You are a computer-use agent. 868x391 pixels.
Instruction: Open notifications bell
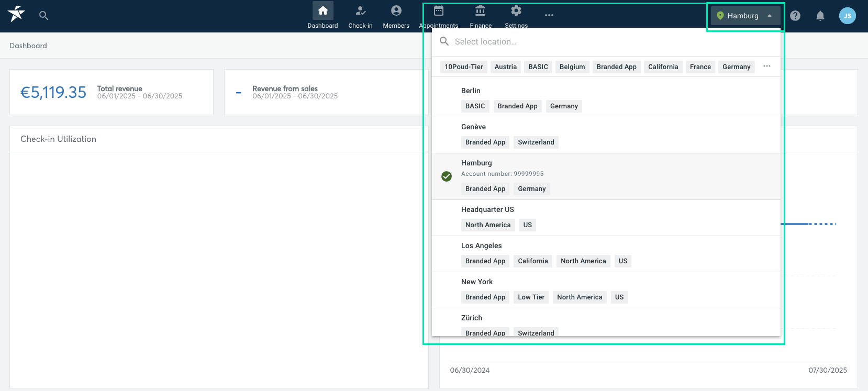[x=820, y=16]
